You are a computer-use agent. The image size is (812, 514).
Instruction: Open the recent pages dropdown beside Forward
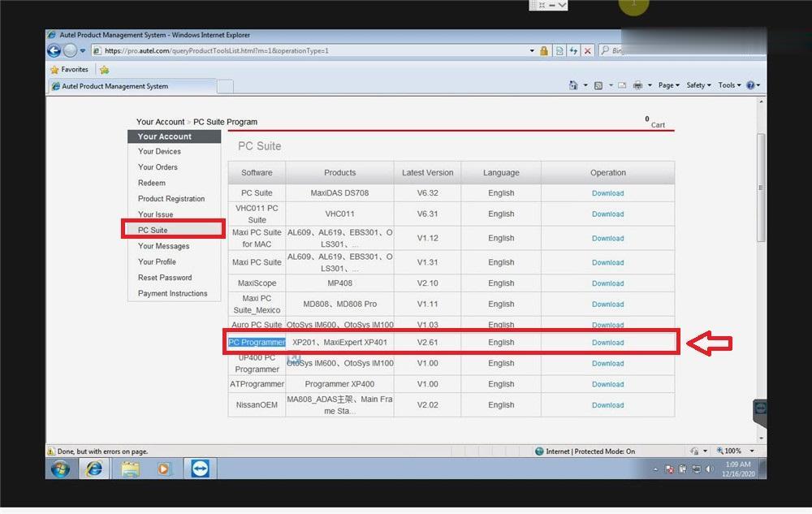pos(82,50)
